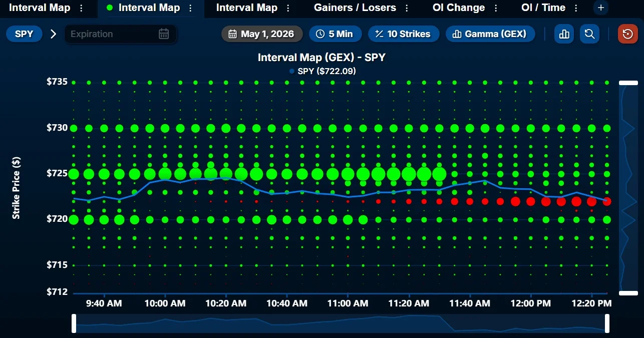Click the 11:20 AM time axis label
The width and height of the screenshot is (644, 338).
(x=409, y=303)
